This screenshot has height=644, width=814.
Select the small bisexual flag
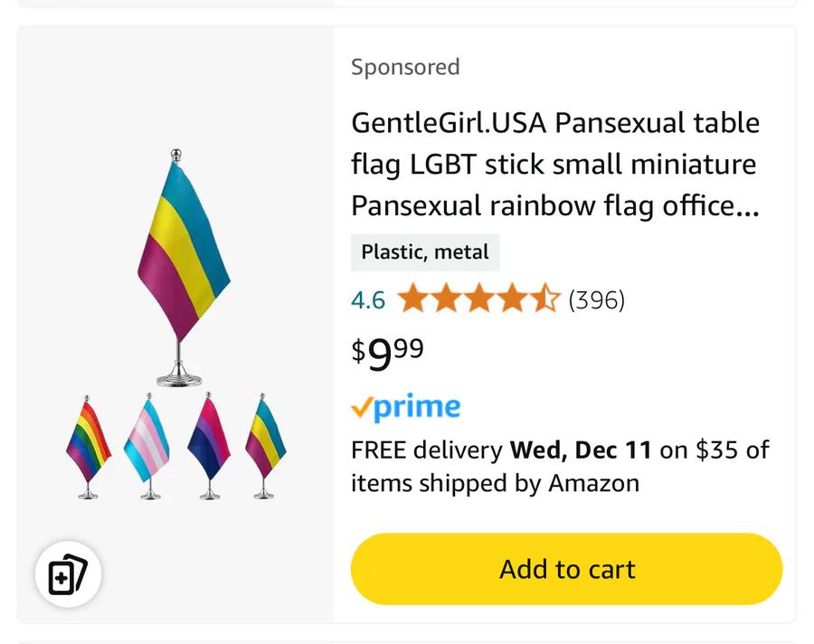[208, 443]
